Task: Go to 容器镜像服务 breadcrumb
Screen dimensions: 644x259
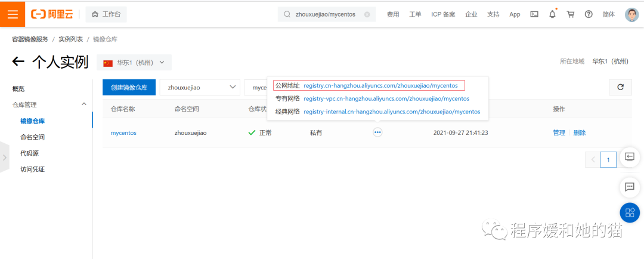Action: (x=30, y=39)
